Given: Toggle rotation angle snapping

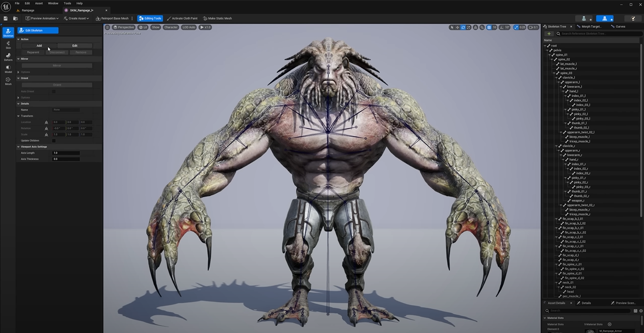Looking at the screenshot, I should click(501, 27).
